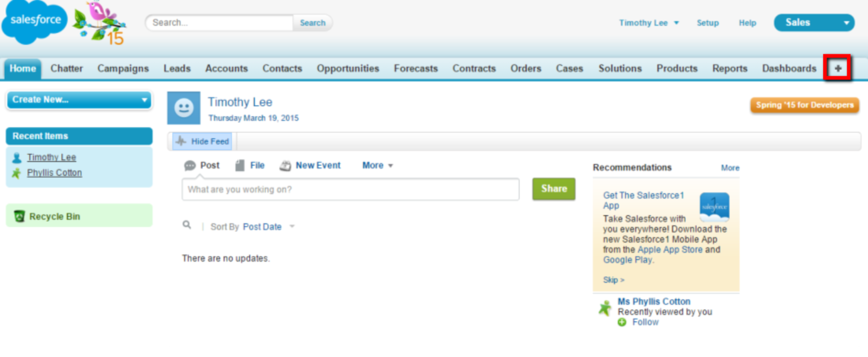Open the Cases tab

click(x=569, y=69)
